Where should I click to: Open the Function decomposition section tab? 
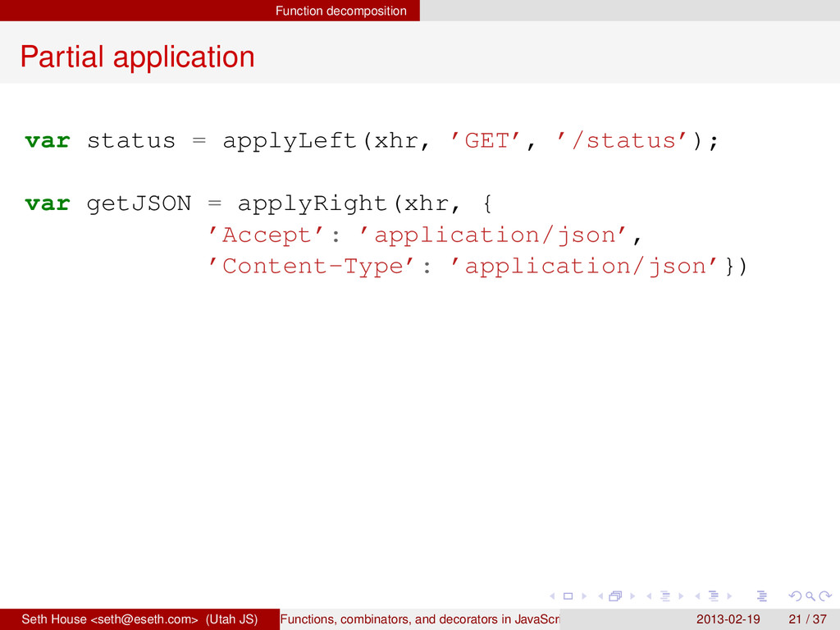340,11
